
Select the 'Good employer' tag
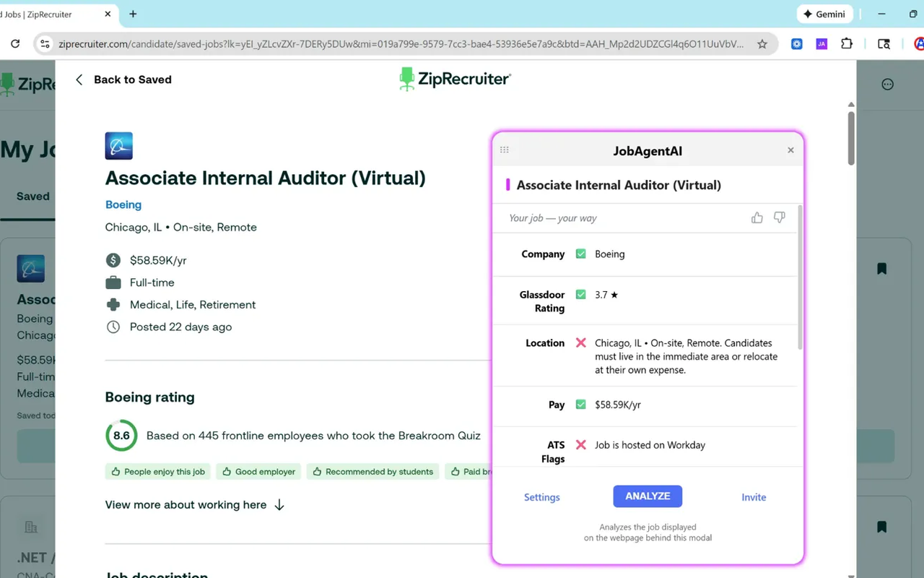(x=258, y=472)
